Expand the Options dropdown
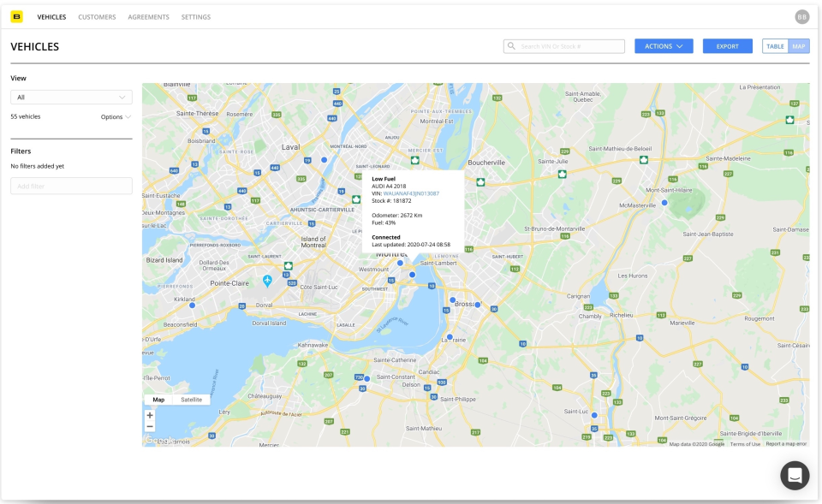The image size is (822, 504). click(116, 117)
